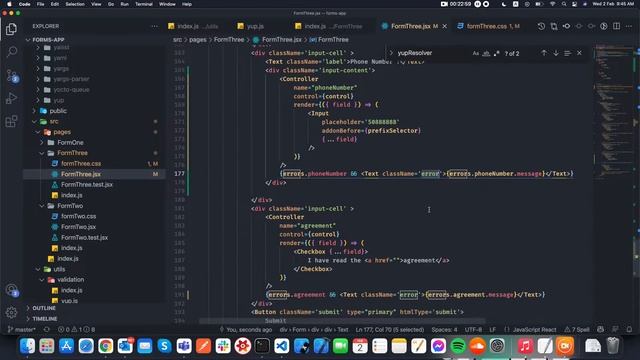Open the Go menu
This screenshot has width=640, height=360.
[x=111, y=4]
